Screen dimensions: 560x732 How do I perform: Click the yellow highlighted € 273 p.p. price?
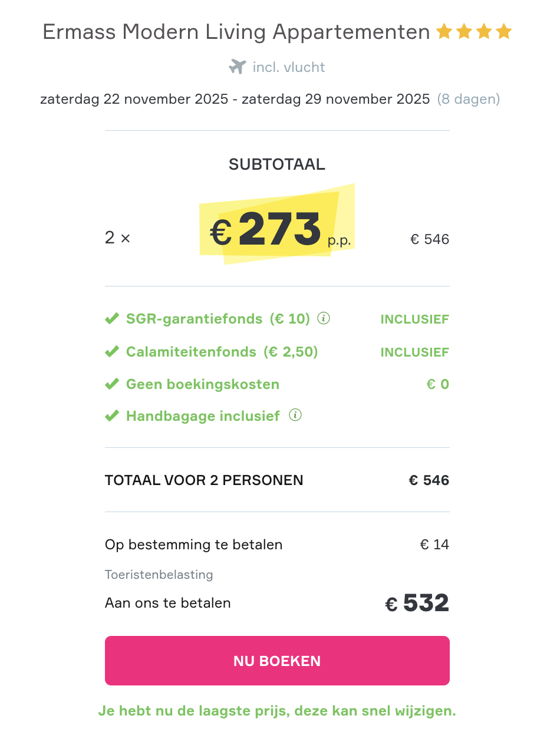click(277, 229)
